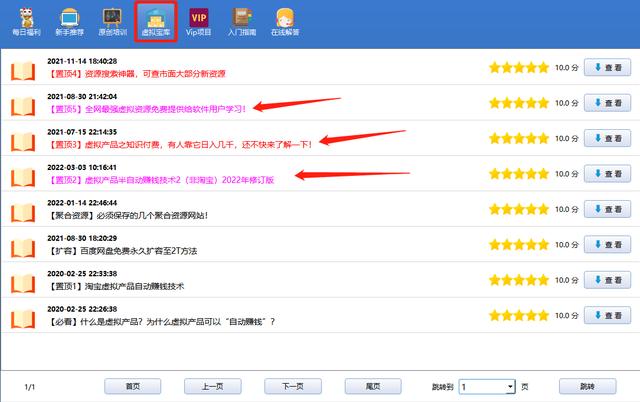
Task: Open the 原创培训 blackboard icon
Action: click(x=113, y=22)
